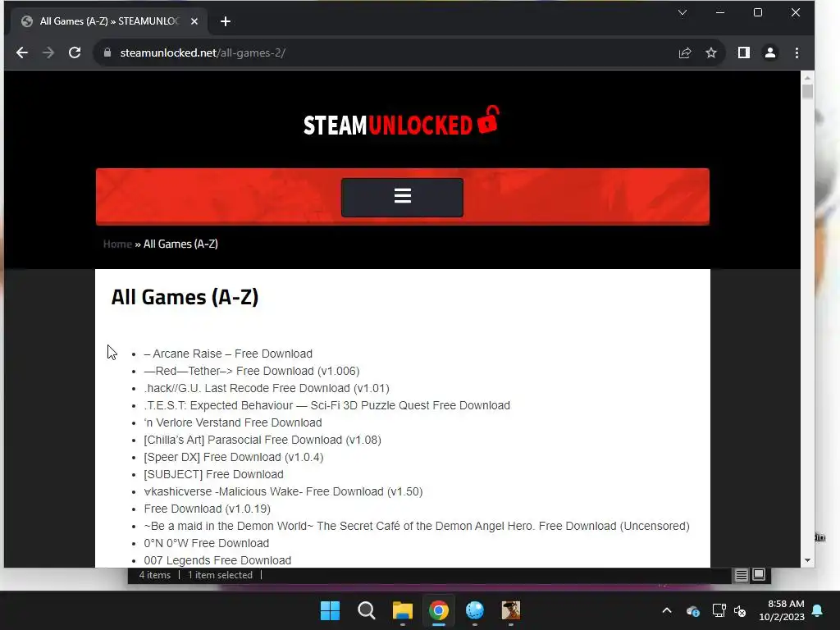840x630 pixels.
Task: Open the blue globe taskbar app
Action: pos(475,610)
